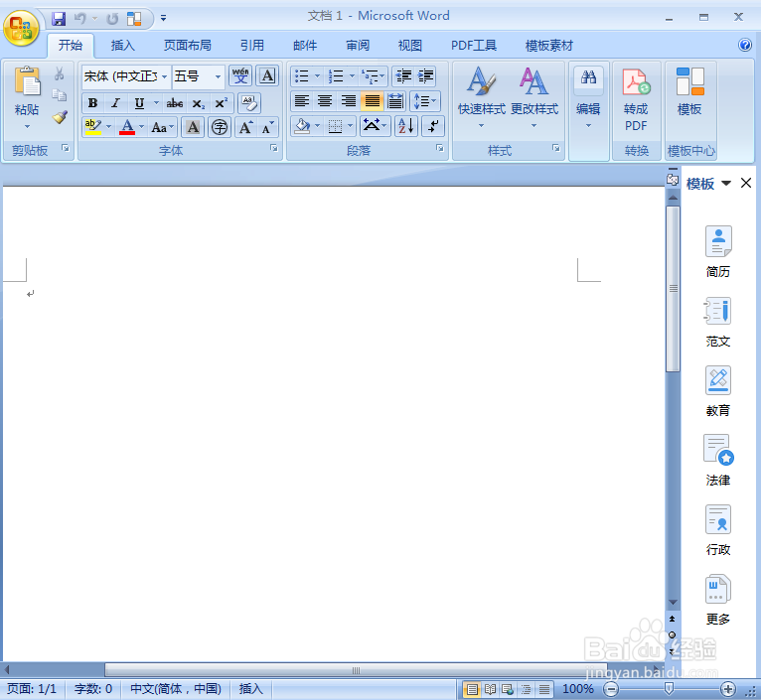The image size is (761, 700).
Task: Select the Format Painter brush
Action: tap(60, 117)
